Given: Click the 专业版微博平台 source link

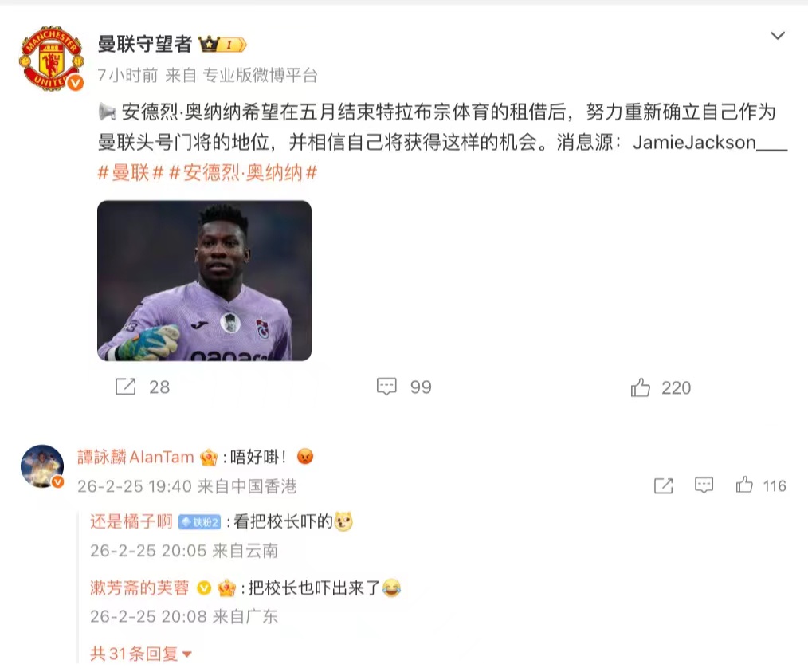Looking at the screenshot, I should 260,75.
